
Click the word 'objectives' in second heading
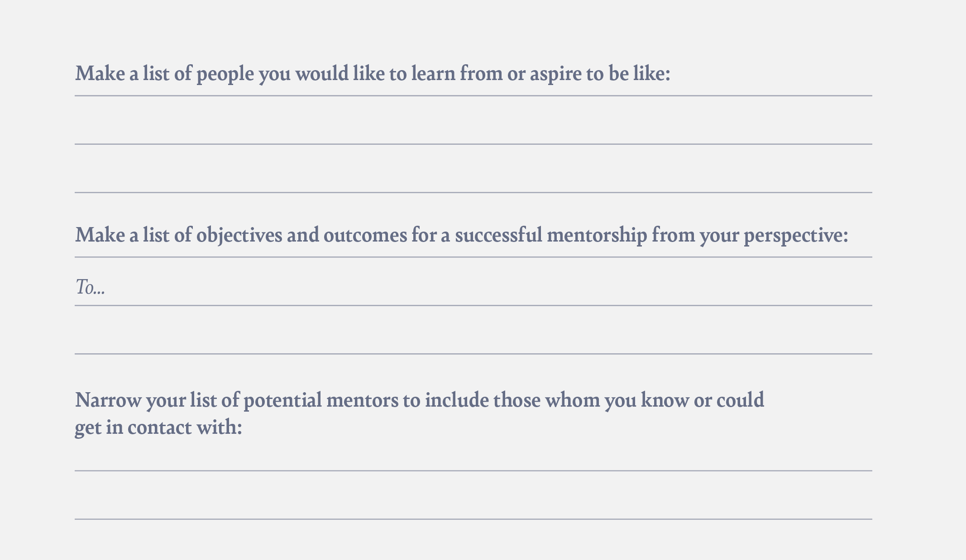(239, 236)
